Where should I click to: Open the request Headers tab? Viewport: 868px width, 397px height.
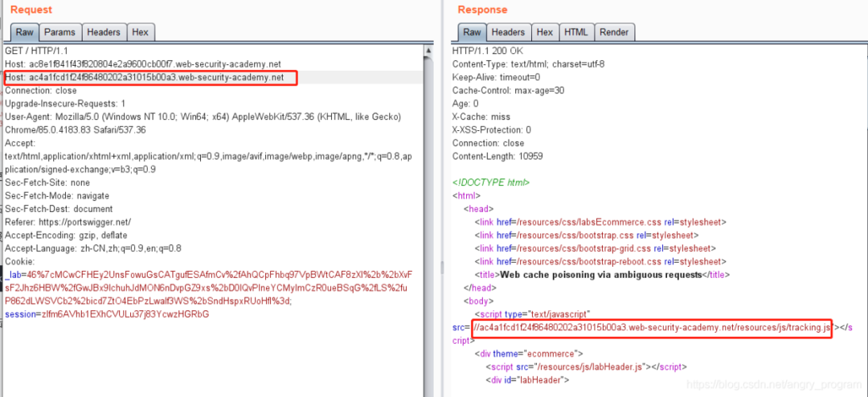click(x=103, y=32)
